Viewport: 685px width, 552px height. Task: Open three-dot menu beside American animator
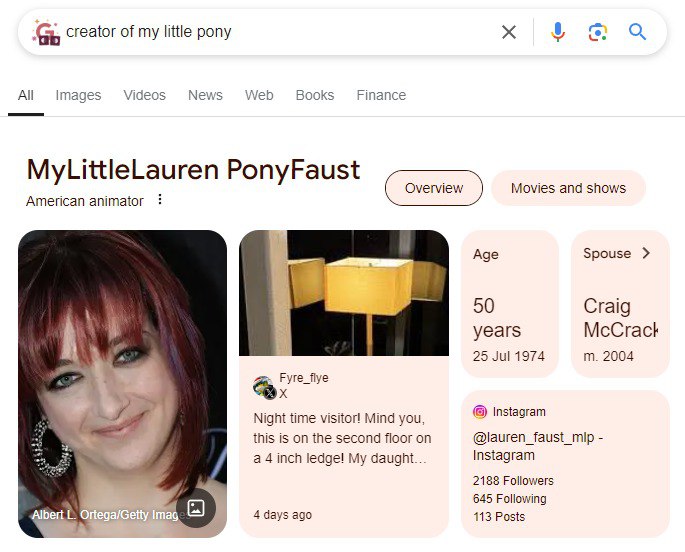[x=160, y=200]
